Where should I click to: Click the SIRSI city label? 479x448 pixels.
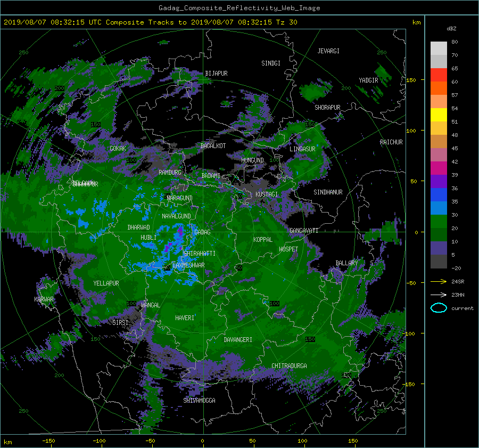[x=120, y=323]
